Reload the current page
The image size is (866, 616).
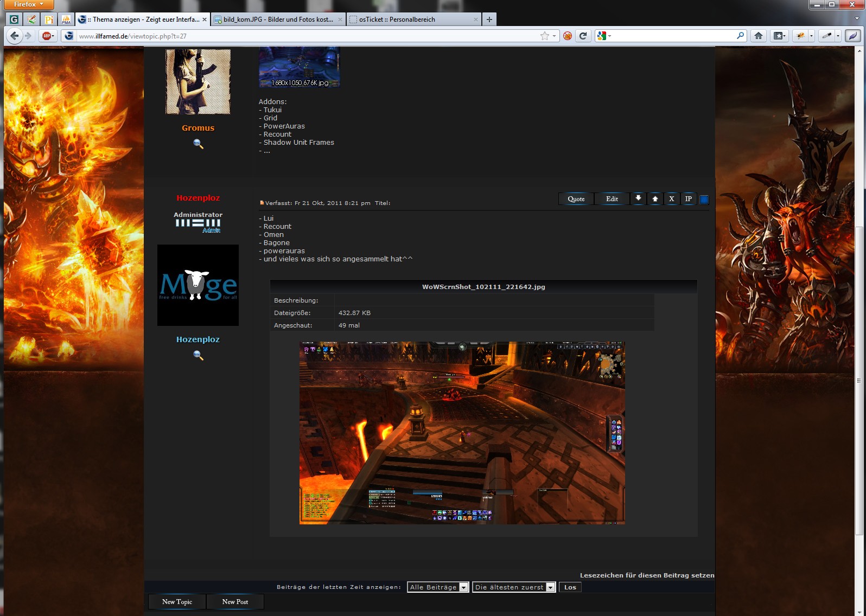[583, 36]
